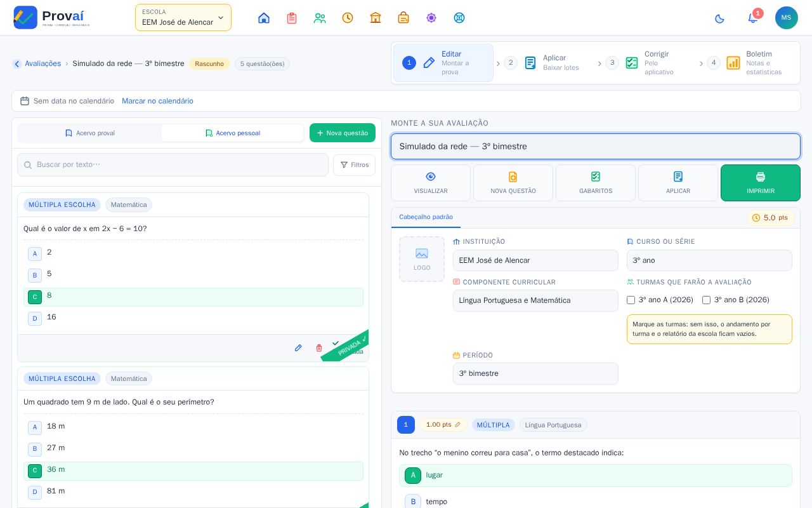Click the Marcar no calendário link

[157, 101]
